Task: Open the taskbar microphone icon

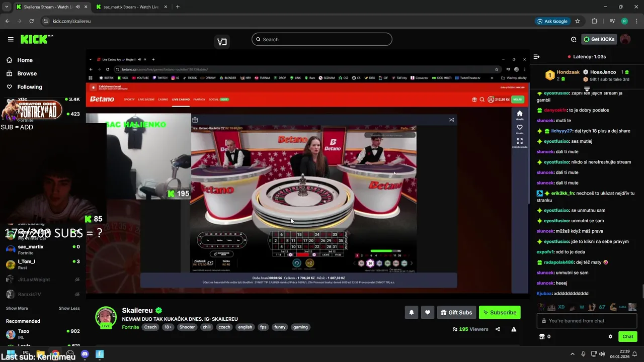Action: click(583, 354)
